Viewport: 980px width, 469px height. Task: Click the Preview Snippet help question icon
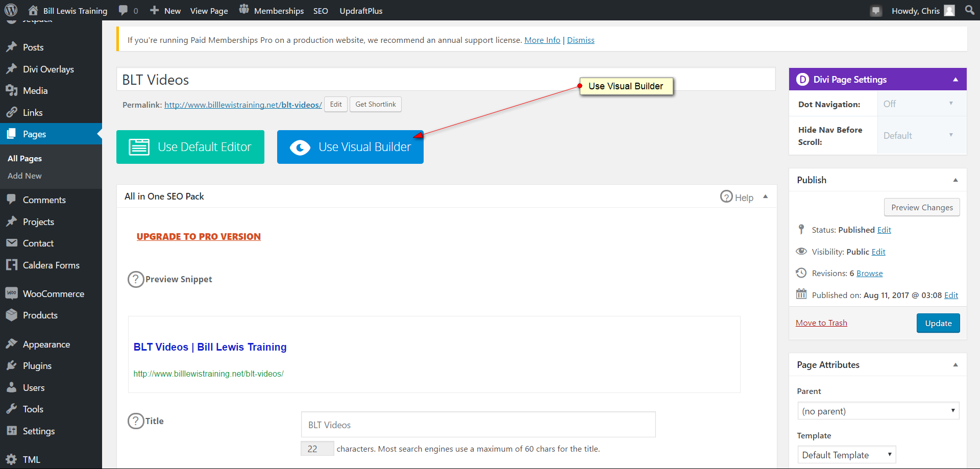coord(136,279)
